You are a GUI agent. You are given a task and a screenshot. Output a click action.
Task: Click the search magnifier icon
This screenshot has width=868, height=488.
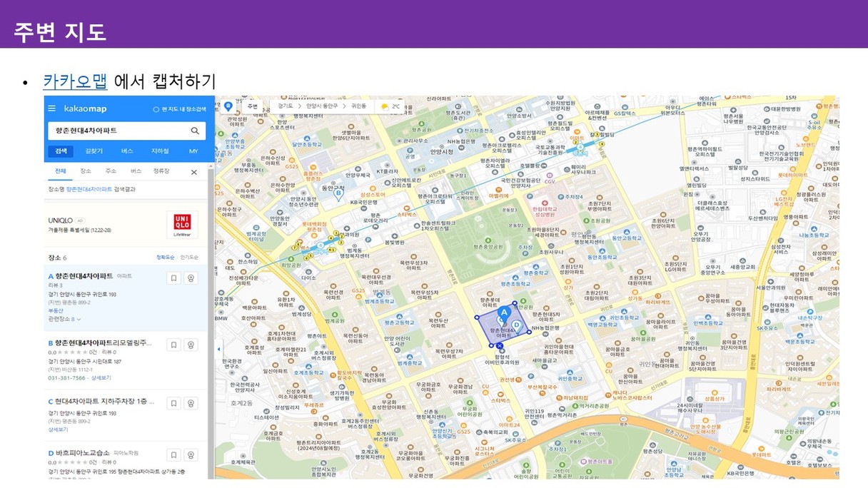tap(195, 131)
